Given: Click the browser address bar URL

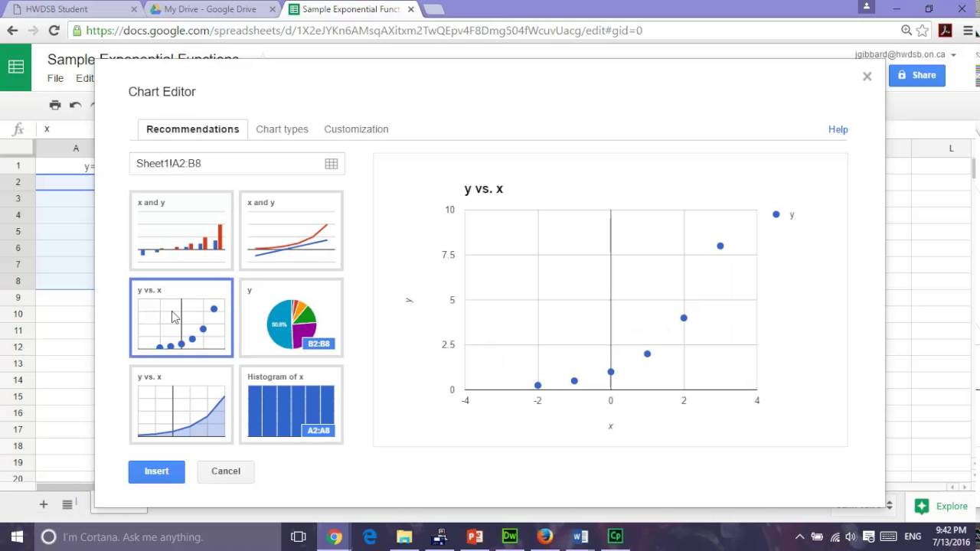Looking at the screenshot, I should point(364,31).
